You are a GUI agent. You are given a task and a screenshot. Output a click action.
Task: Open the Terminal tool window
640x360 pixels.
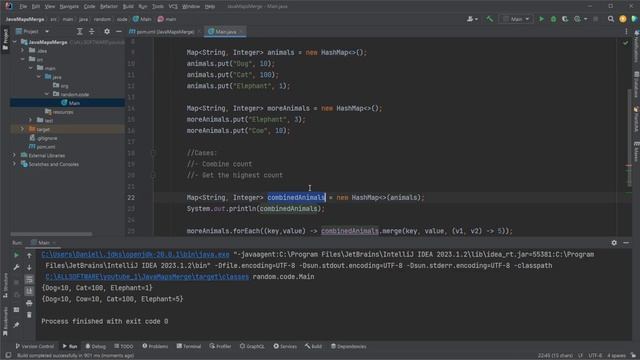point(189,346)
